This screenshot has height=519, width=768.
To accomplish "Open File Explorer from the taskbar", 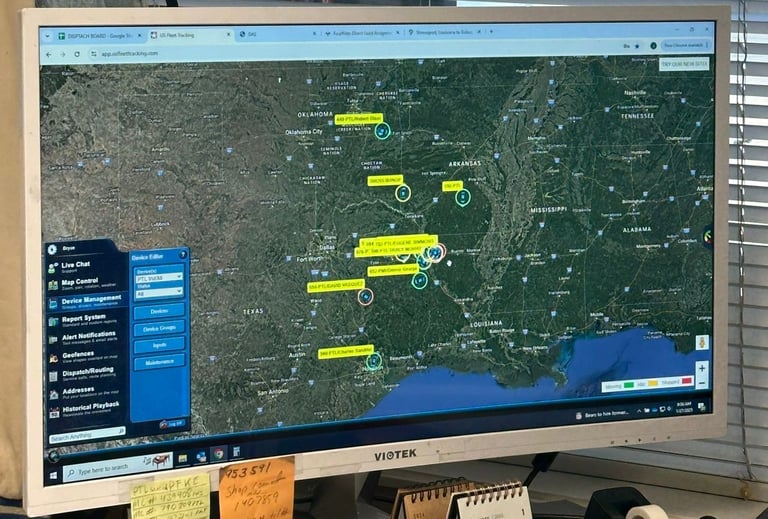I will tap(183, 459).
